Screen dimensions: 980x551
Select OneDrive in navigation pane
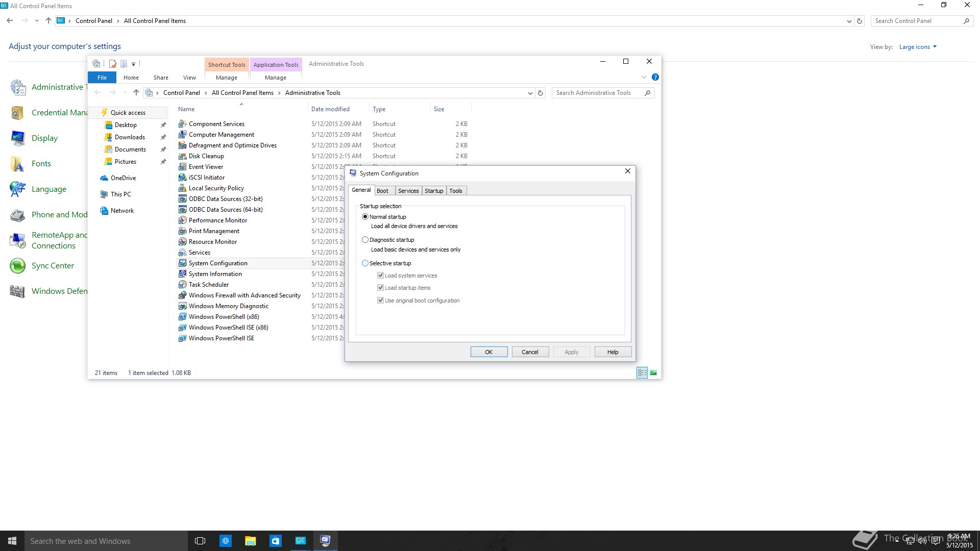(123, 178)
